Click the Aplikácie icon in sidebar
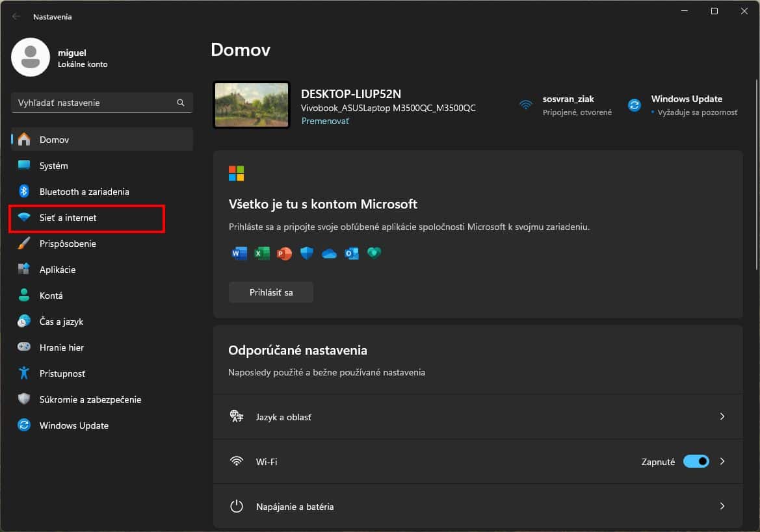Image resolution: width=760 pixels, height=532 pixels. (x=24, y=269)
